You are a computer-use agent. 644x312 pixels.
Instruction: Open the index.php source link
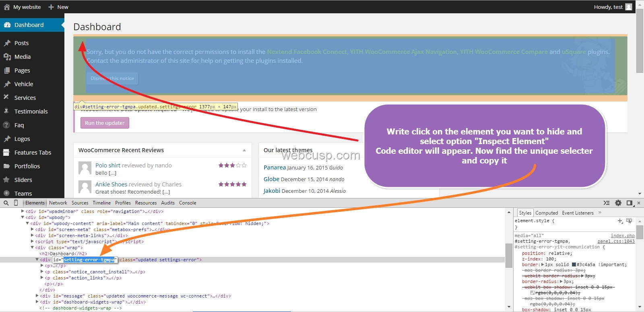[623, 236]
